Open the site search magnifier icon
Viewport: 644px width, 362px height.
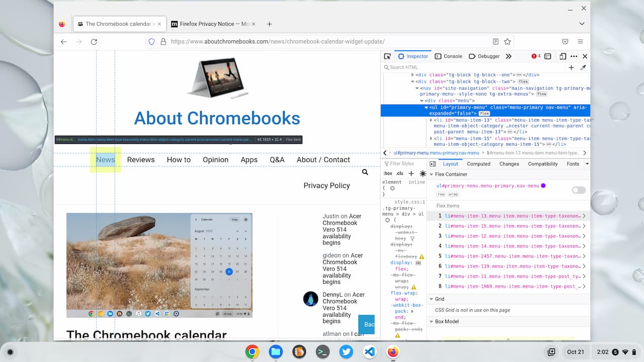tap(365, 172)
